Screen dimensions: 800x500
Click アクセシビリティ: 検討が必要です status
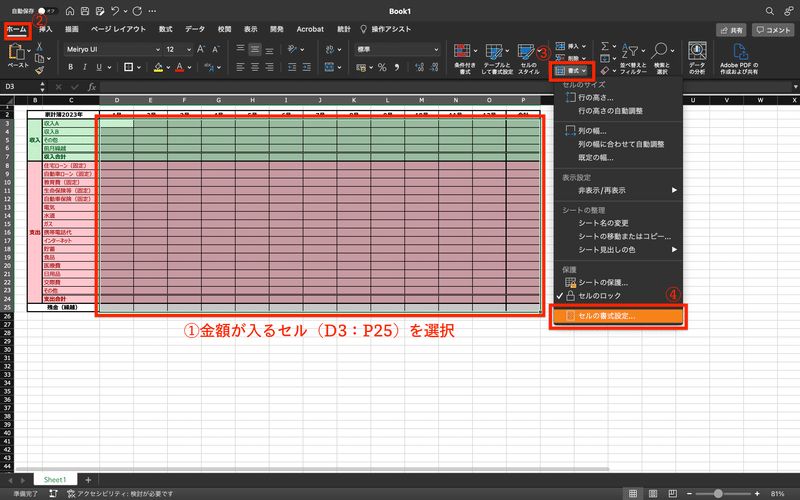[120, 493]
